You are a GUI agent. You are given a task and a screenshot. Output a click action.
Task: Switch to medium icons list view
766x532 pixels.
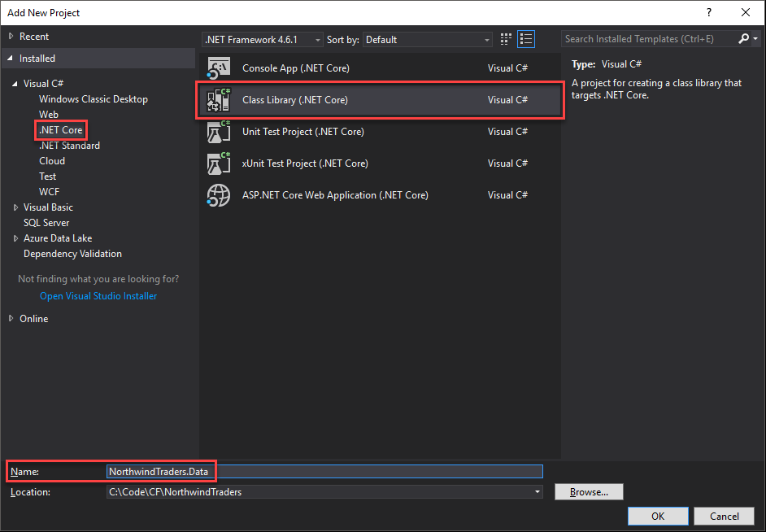526,39
